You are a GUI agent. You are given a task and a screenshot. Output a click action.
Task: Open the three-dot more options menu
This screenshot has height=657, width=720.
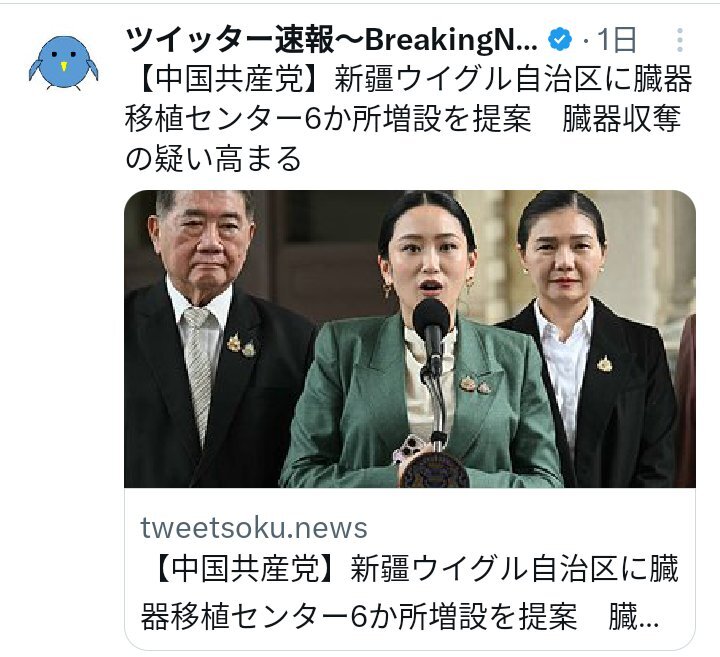point(680,40)
